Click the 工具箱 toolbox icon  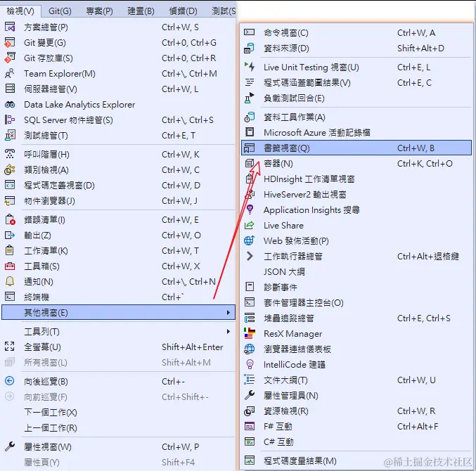coord(10,266)
